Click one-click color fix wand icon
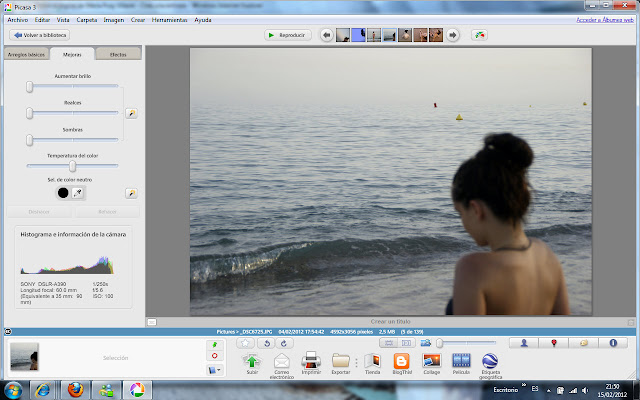 pos(131,193)
